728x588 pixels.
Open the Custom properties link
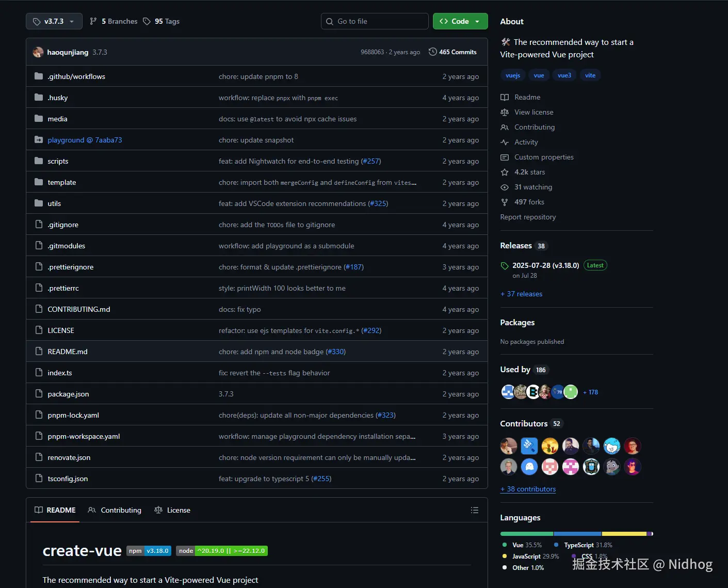[537, 157]
